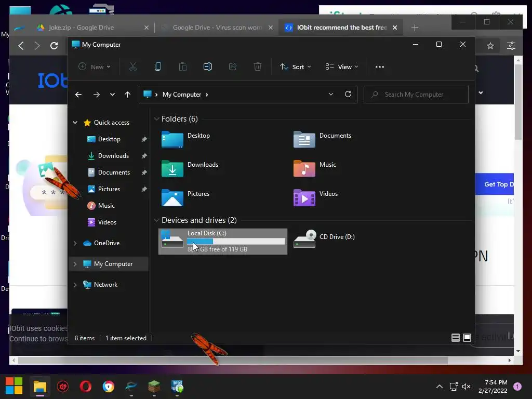Click the Paste clipboard icon

(182, 67)
